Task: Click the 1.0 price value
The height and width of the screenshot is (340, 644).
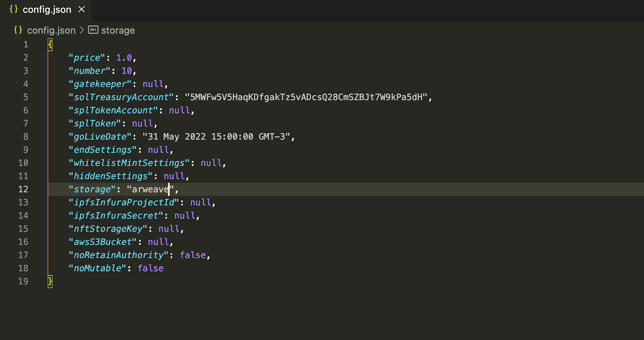Action: (124, 58)
